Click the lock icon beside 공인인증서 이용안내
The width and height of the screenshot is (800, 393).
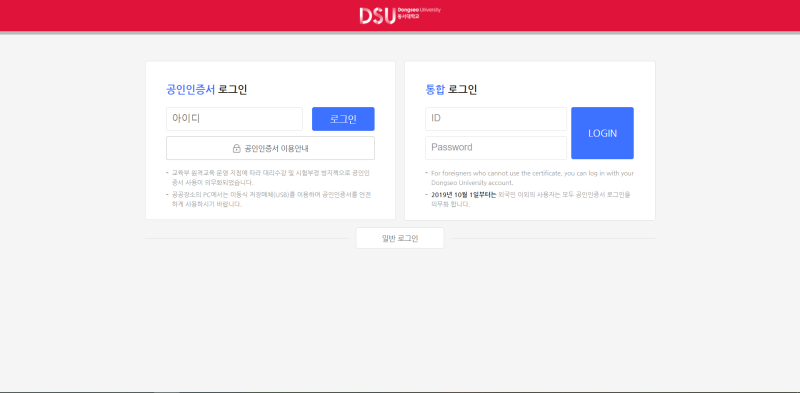[x=236, y=149]
